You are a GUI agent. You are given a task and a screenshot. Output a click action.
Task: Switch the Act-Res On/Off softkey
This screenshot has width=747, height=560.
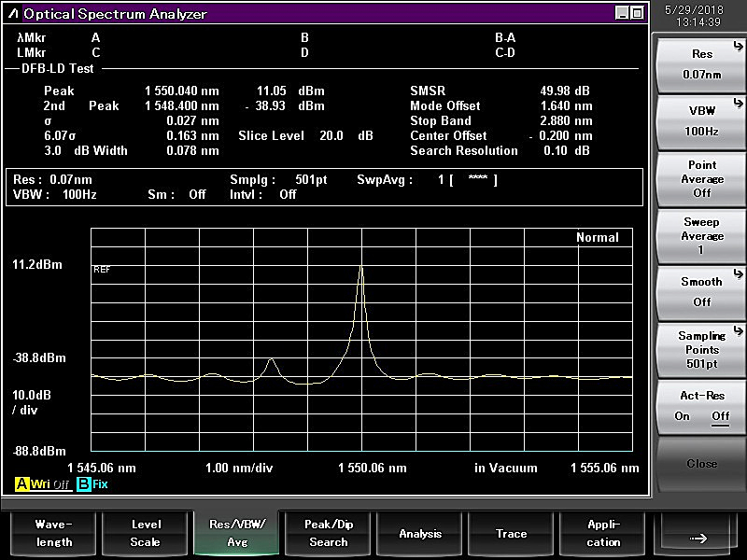point(701,406)
